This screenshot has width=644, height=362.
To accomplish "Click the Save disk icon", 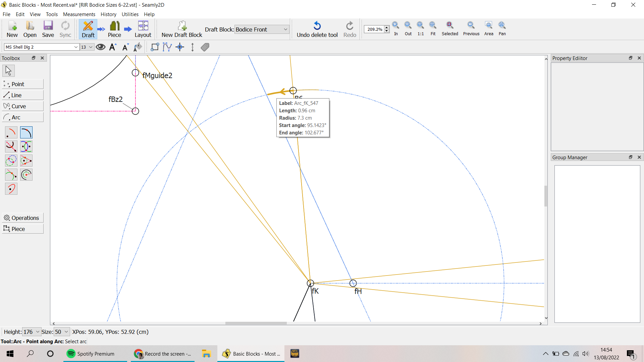I will coord(48,26).
